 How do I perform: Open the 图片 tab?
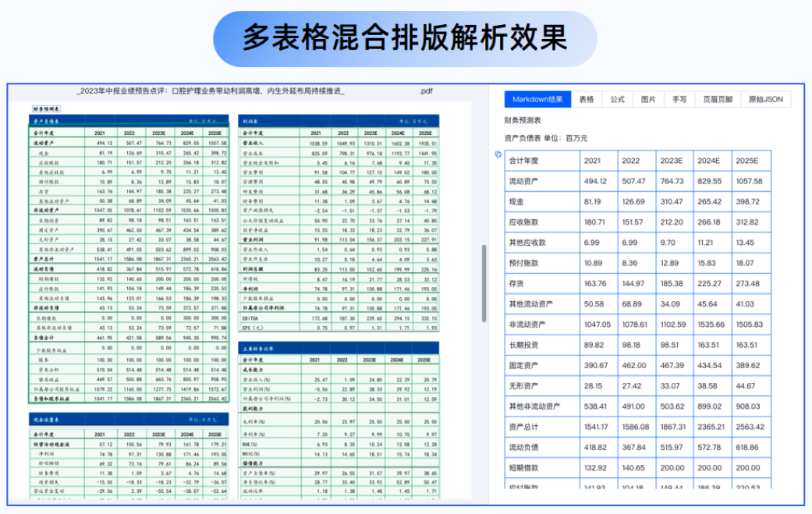point(648,99)
